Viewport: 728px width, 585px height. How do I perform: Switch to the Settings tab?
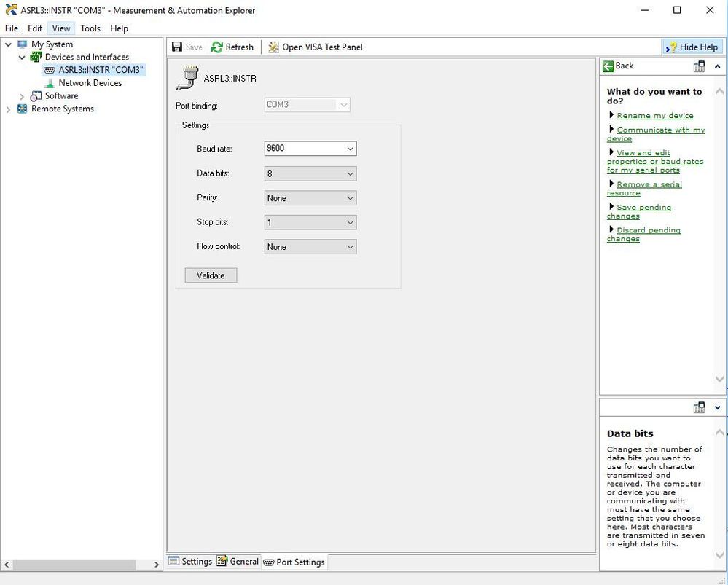[x=190, y=561]
